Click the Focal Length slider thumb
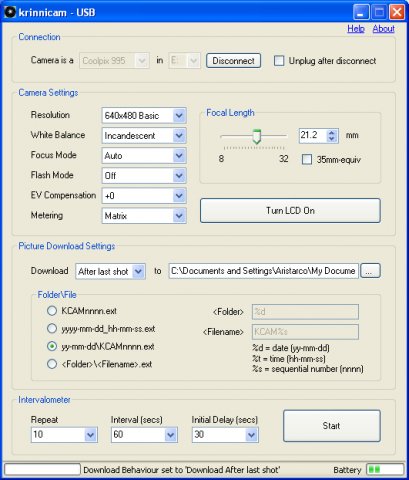This screenshot has height=480, width=409. click(256, 137)
